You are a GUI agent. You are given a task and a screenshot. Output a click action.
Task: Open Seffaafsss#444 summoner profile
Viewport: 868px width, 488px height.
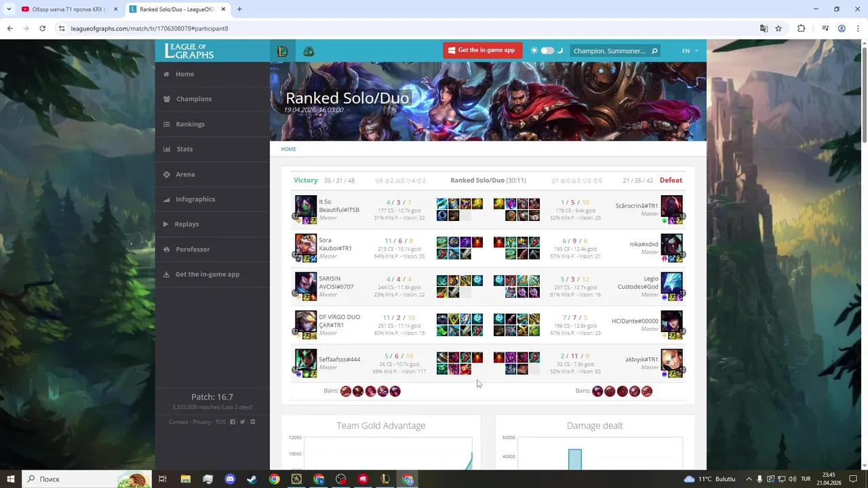(339, 359)
